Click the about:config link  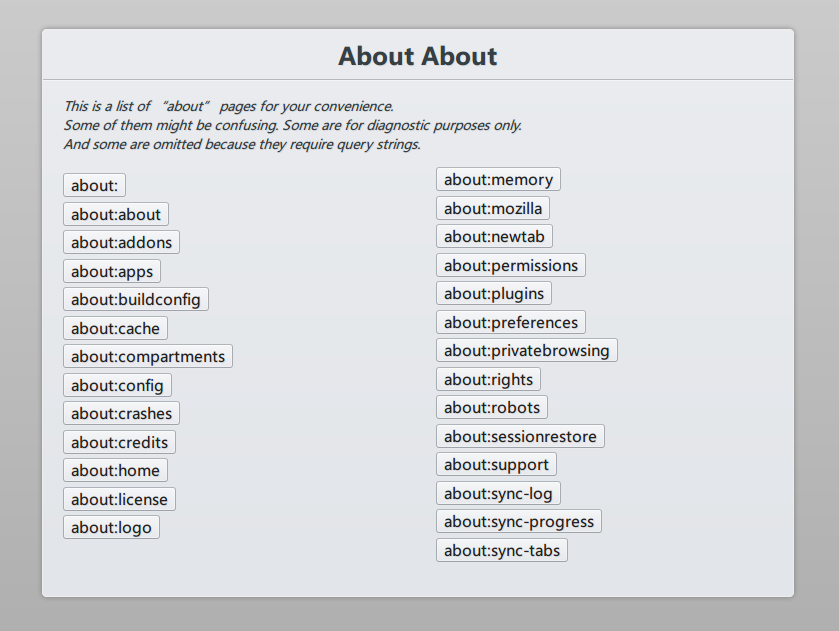[117, 385]
